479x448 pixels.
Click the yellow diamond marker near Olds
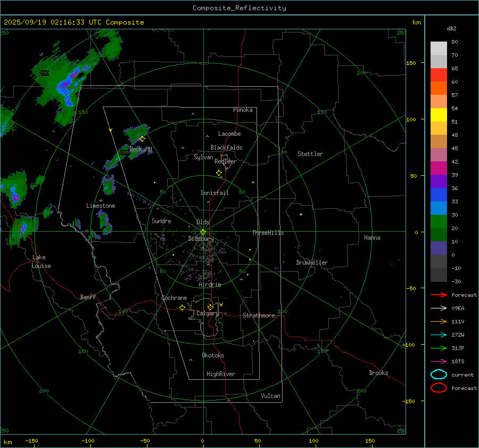[203, 232]
